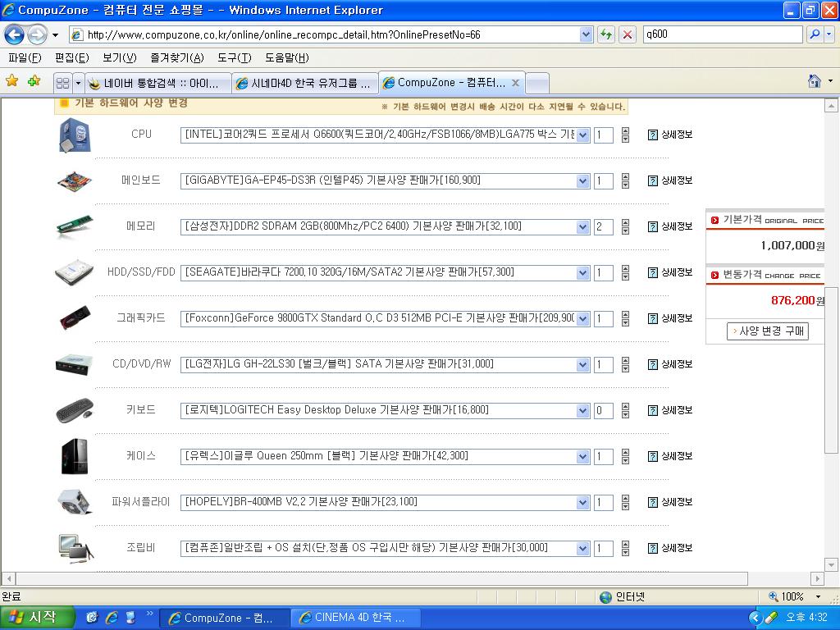
Task: Click the 사양 변경 구매 purchase button
Action: click(767, 331)
